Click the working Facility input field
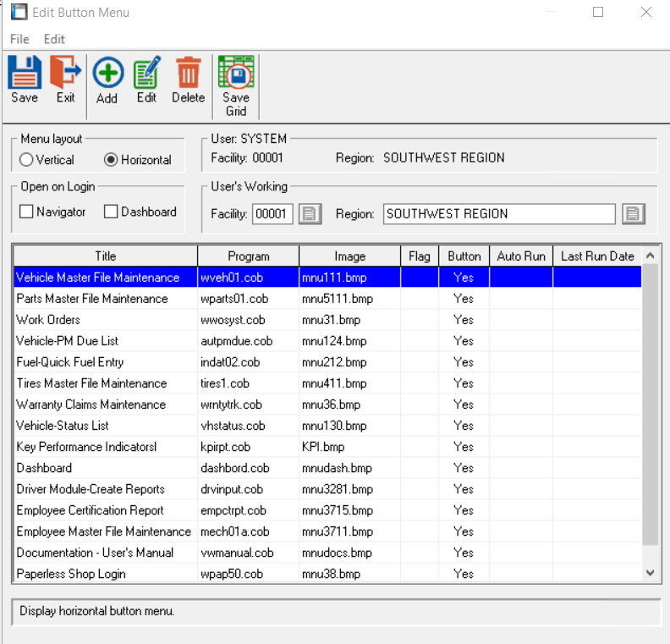This screenshot has height=644, width=670. tap(272, 214)
